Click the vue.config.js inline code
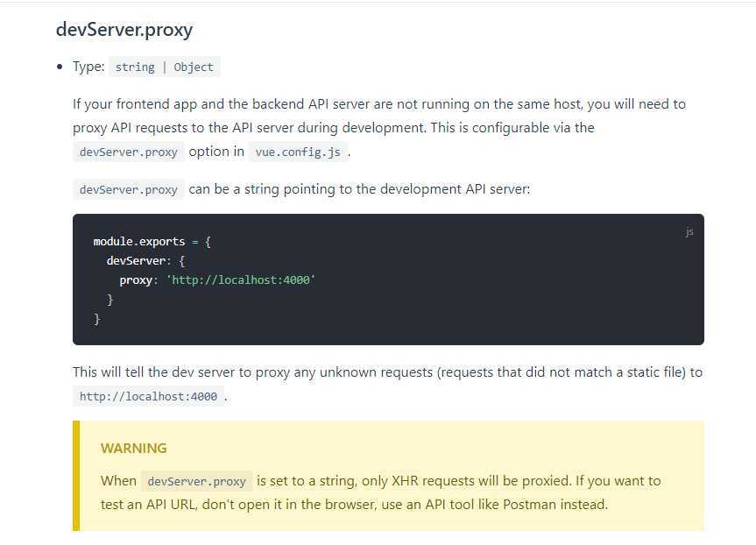This screenshot has width=756, height=545. coord(298,152)
